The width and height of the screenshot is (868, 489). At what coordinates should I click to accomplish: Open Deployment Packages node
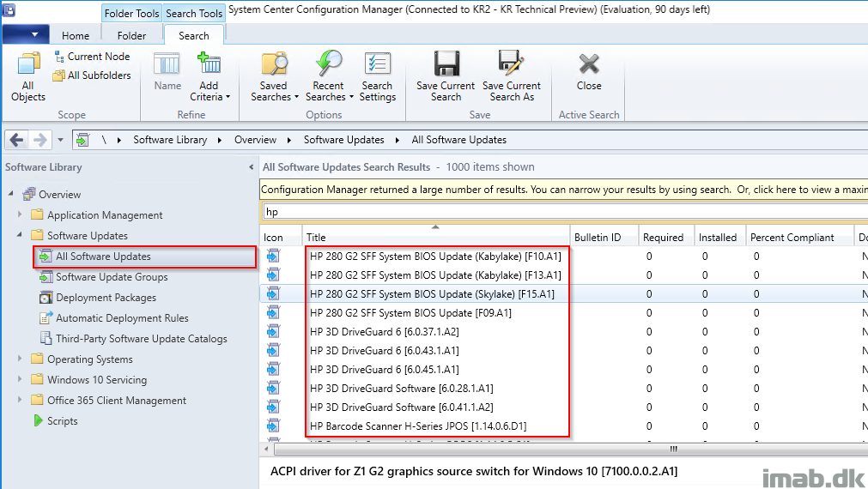pyautogui.click(x=106, y=298)
